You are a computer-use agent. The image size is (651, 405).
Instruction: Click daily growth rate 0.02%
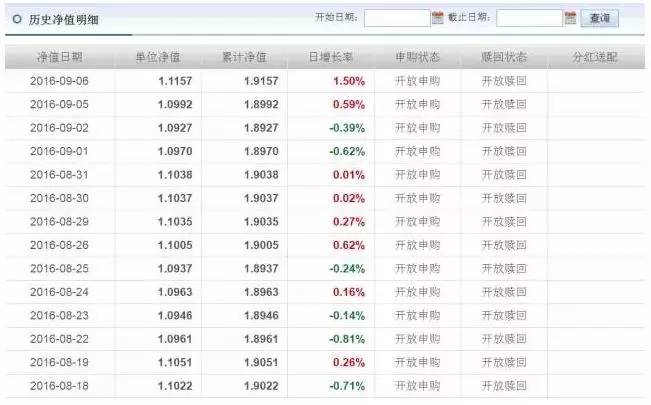tap(349, 198)
